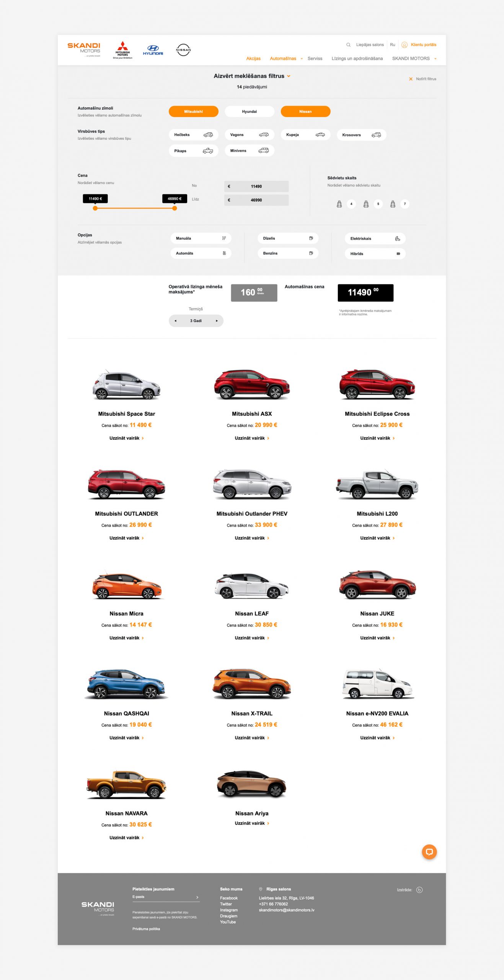This screenshot has width=504, height=980.
Task: Collapse the Aizvērt meklēšanas filtrus panel
Action: tap(252, 76)
